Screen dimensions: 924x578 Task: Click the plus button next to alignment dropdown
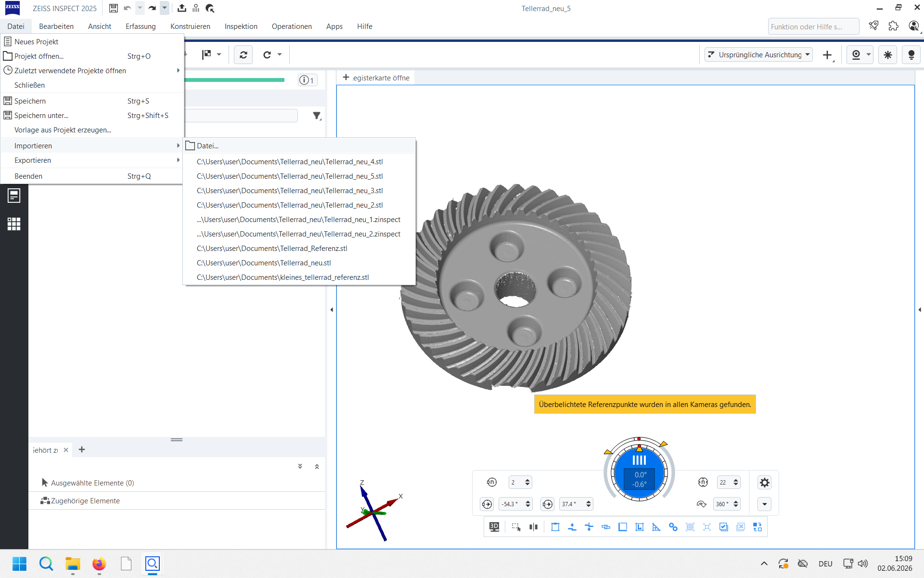click(827, 55)
